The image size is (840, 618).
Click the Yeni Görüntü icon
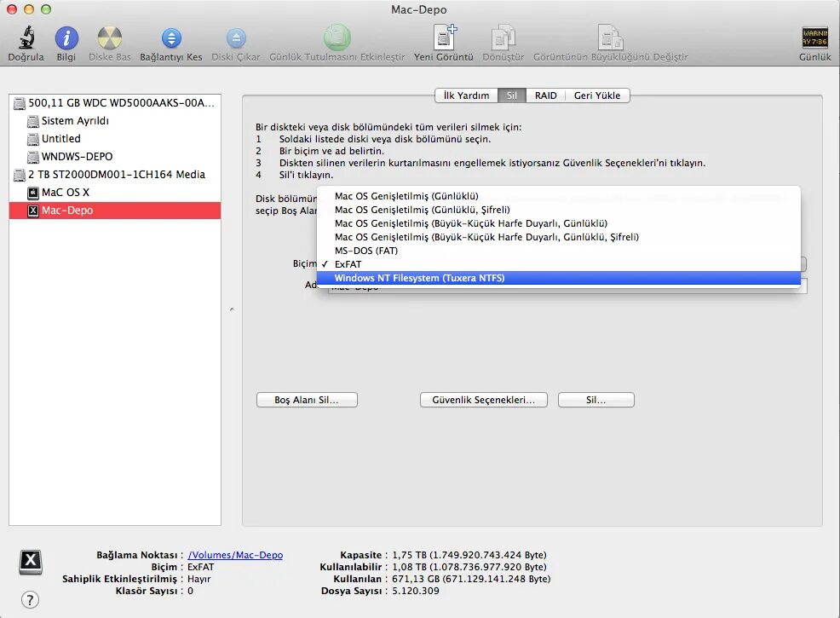coord(444,38)
